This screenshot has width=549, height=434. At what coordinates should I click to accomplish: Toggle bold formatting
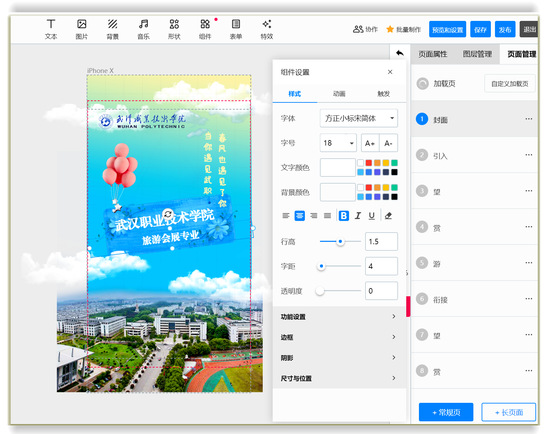pyautogui.click(x=344, y=216)
